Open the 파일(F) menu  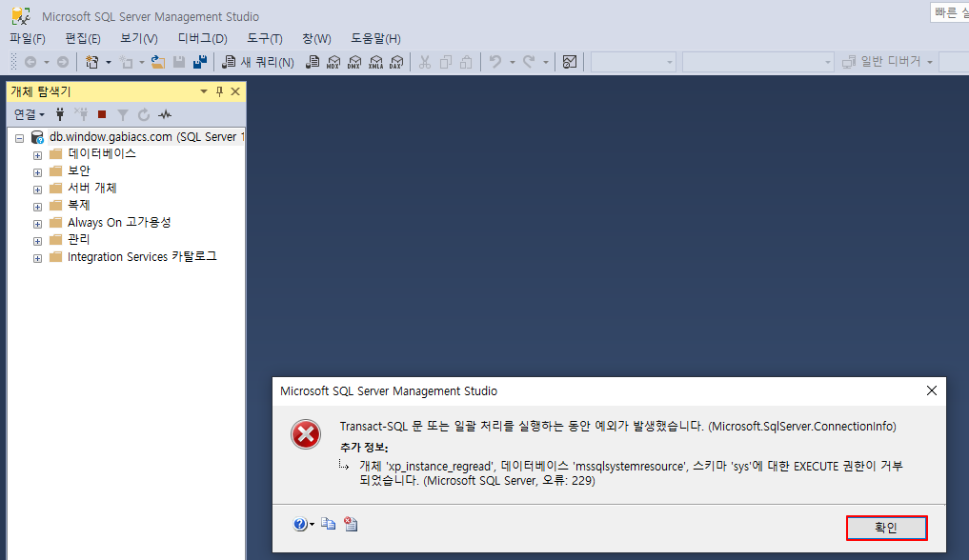(x=28, y=38)
